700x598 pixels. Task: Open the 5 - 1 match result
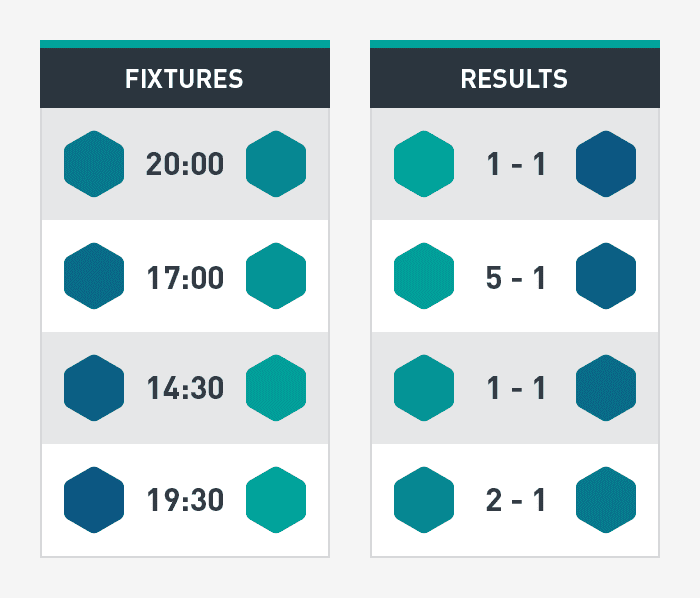(x=515, y=278)
